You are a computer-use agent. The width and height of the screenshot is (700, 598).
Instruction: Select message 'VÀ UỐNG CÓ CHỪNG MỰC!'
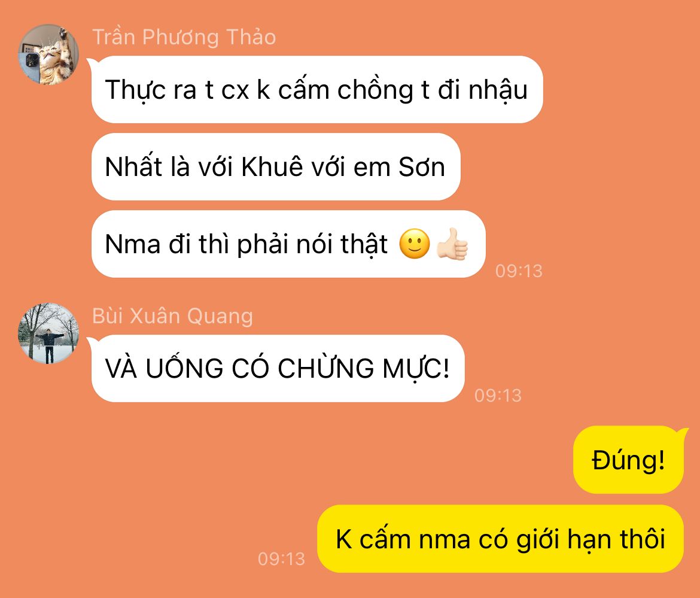(278, 369)
